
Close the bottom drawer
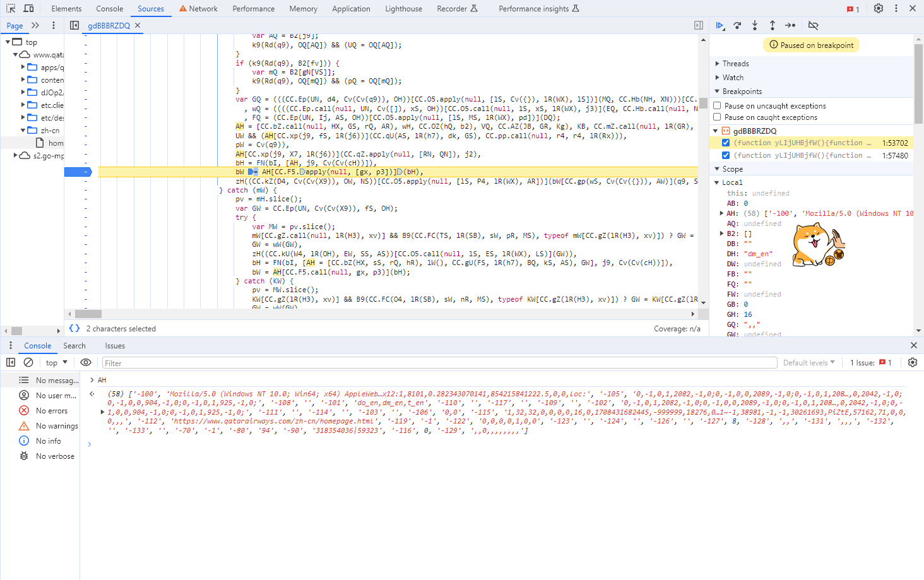(x=913, y=345)
